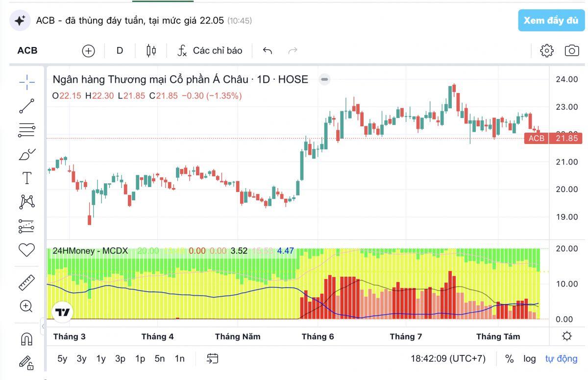Select the trend line drawing tool

coord(27,106)
